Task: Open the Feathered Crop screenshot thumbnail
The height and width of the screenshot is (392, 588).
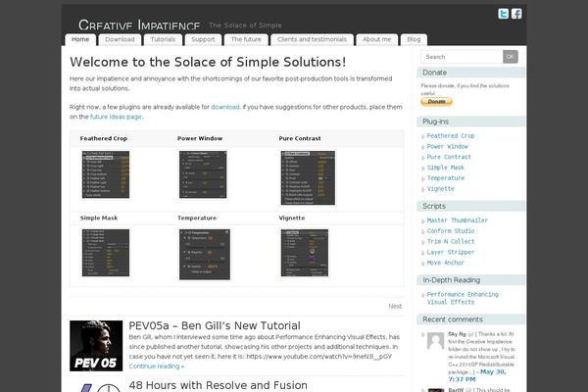Action: tap(106, 174)
